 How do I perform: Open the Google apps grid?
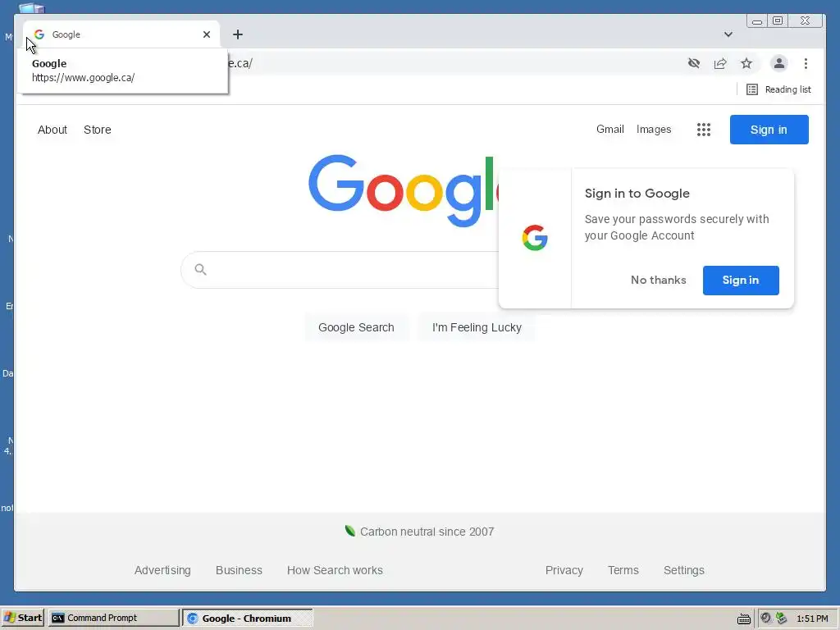pos(703,130)
